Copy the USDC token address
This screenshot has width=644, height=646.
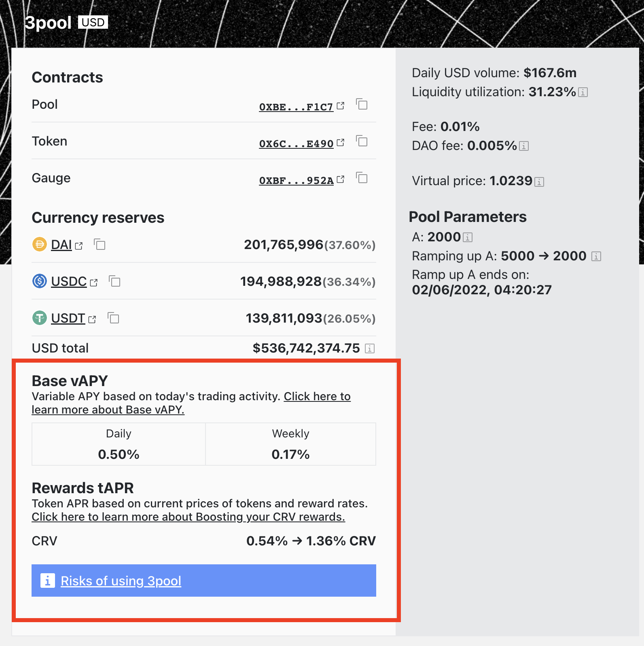pyautogui.click(x=114, y=281)
